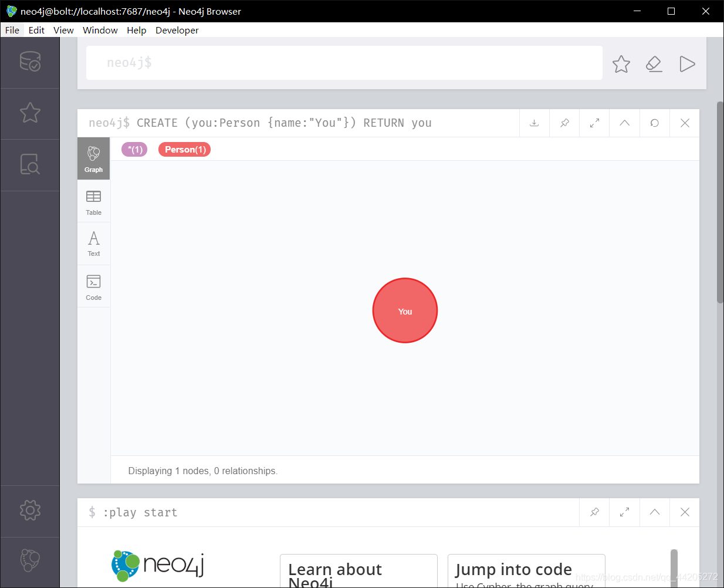Open the About Neo4j sidebar icon
This screenshot has height=588, width=724.
click(x=30, y=560)
